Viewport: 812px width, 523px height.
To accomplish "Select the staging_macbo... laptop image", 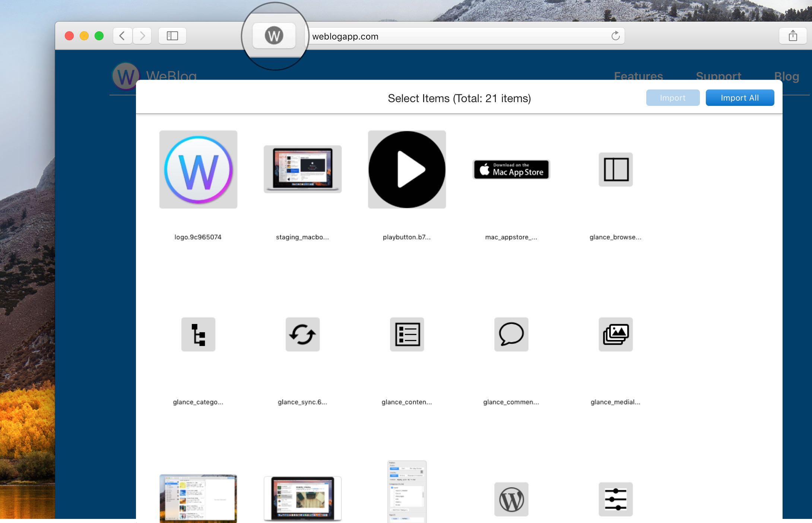I will tap(302, 169).
